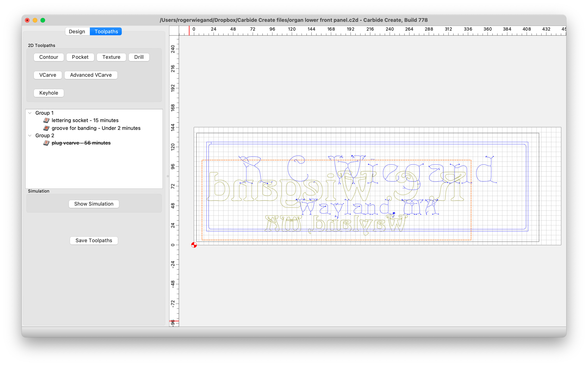Select disabled 'plug vcarve - 56 minutes' row

(x=94, y=143)
